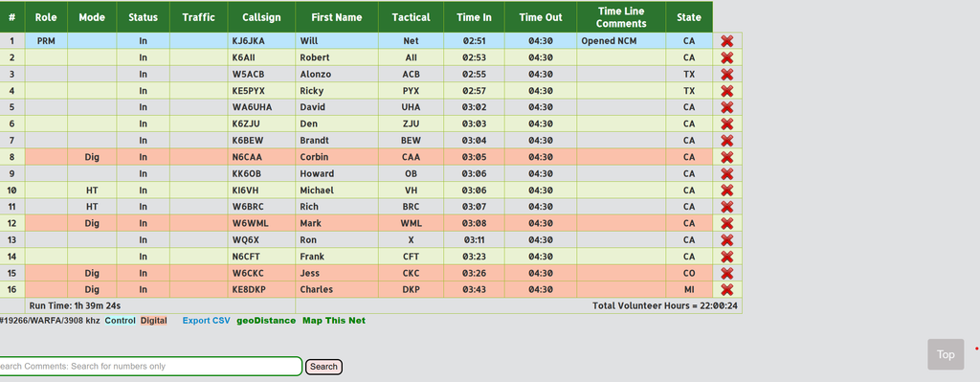Screen dimensions: 980x382
Task: Click the Time In column header
Action: (x=474, y=17)
